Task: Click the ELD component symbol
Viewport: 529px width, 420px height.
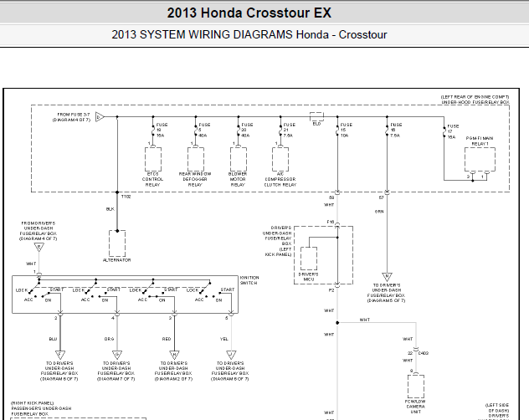Action: point(316,117)
